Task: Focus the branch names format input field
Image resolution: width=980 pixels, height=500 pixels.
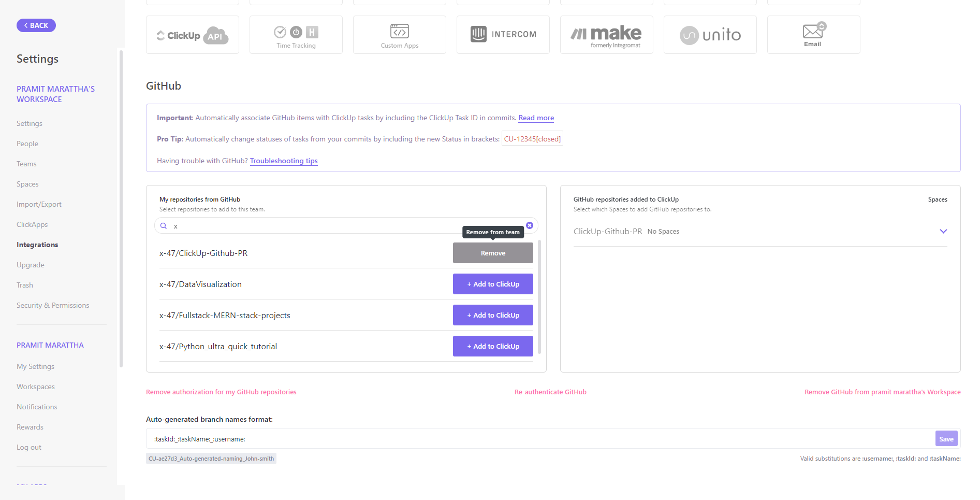Action: coord(538,439)
